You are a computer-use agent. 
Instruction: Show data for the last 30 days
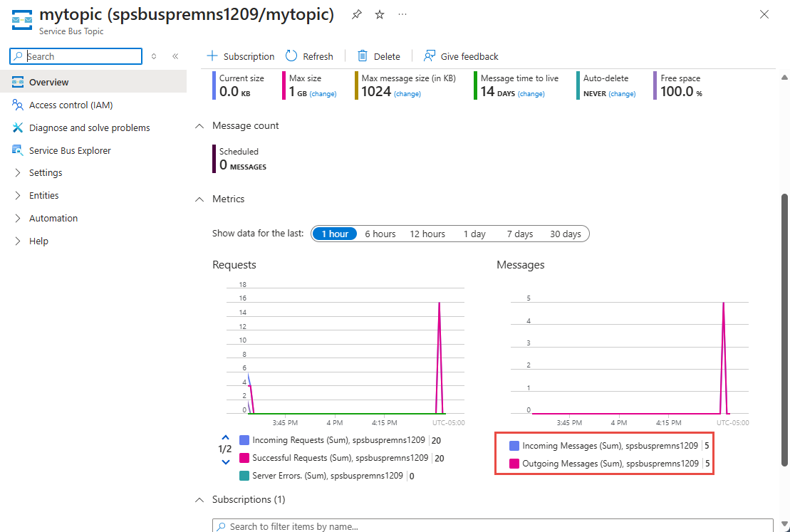click(565, 234)
